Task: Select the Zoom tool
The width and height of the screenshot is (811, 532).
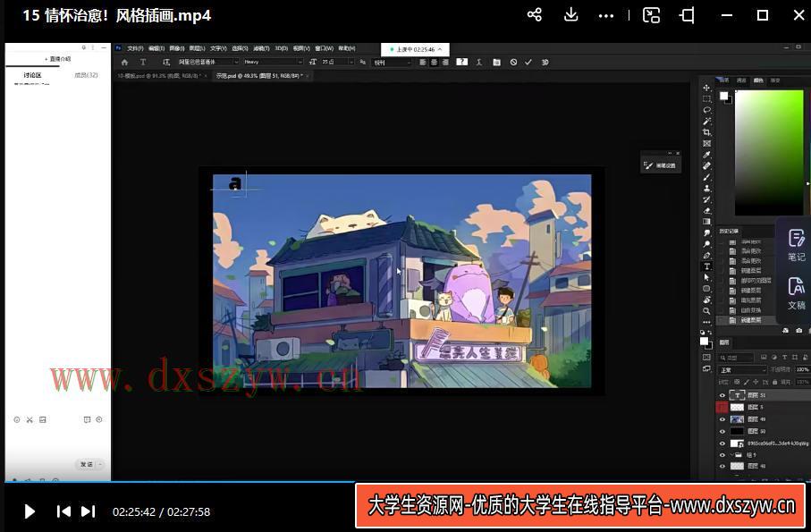Action: pyautogui.click(x=706, y=311)
